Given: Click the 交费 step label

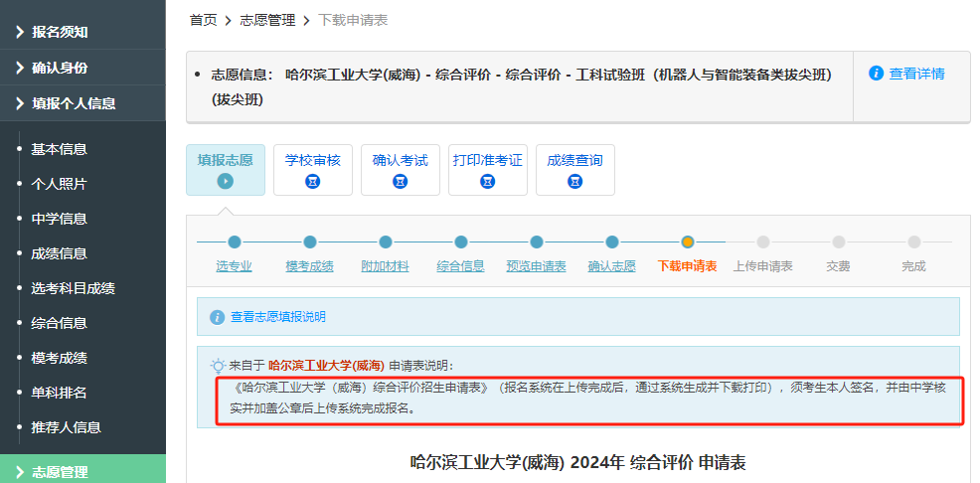Looking at the screenshot, I should click(839, 266).
